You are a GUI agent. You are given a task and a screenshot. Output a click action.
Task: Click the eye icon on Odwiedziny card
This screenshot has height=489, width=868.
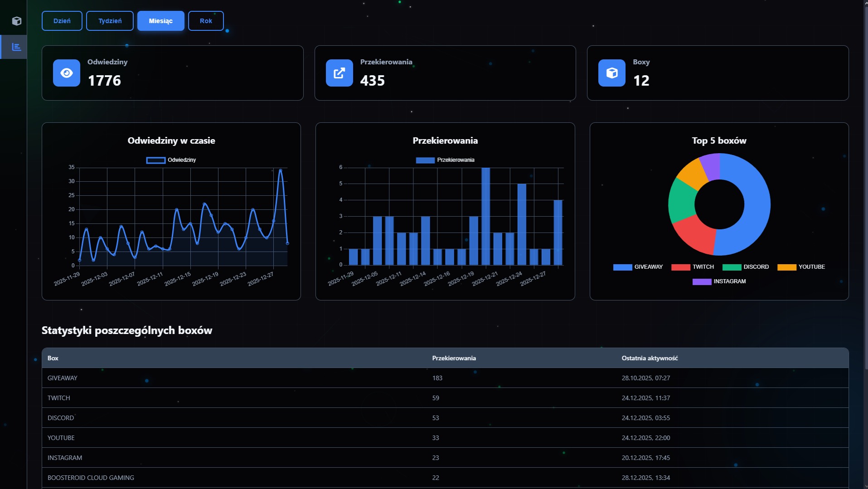click(x=67, y=73)
